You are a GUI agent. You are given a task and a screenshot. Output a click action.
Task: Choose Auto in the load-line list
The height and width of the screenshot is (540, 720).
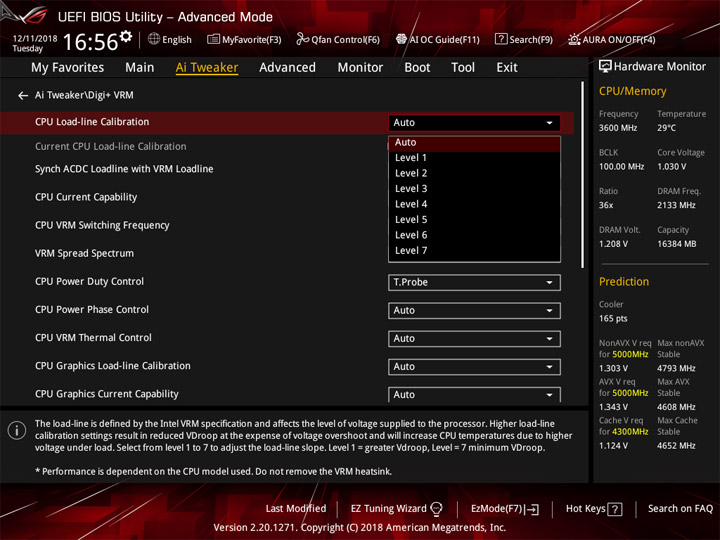point(474,143)
